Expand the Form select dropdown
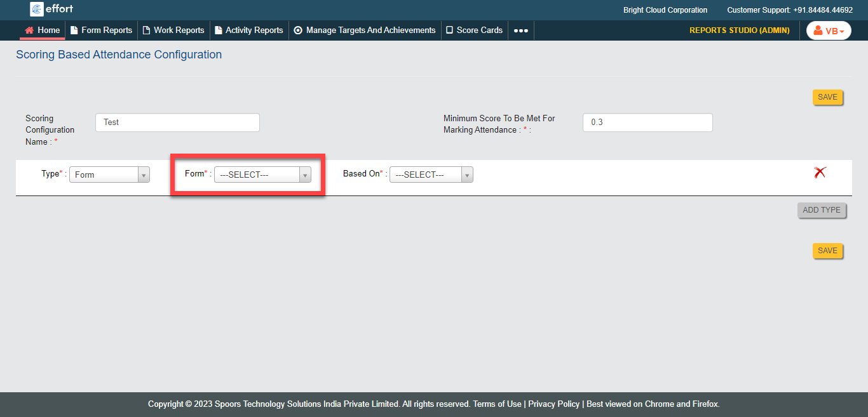868x417 pixels. pyautogui.click(x=262, y=175)
